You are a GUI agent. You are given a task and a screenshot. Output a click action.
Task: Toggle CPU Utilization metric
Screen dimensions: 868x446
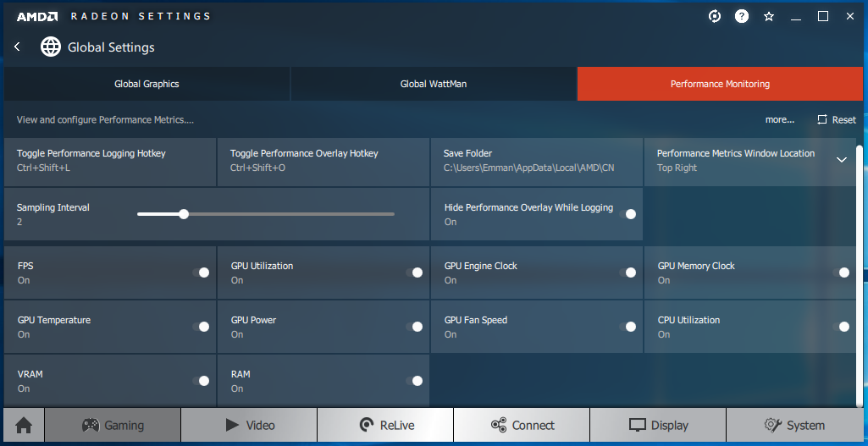tap(841, 327)
